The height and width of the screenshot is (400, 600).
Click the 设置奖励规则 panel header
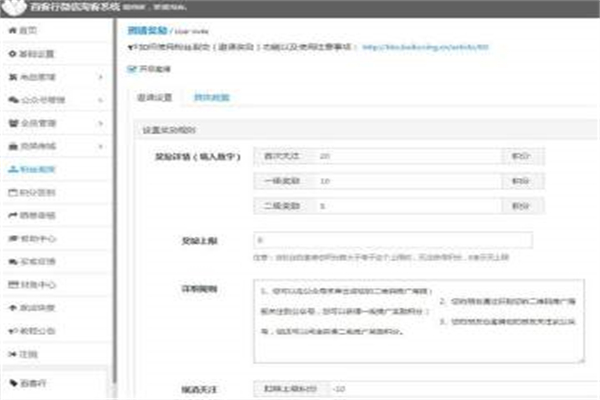tap(365, 130)
